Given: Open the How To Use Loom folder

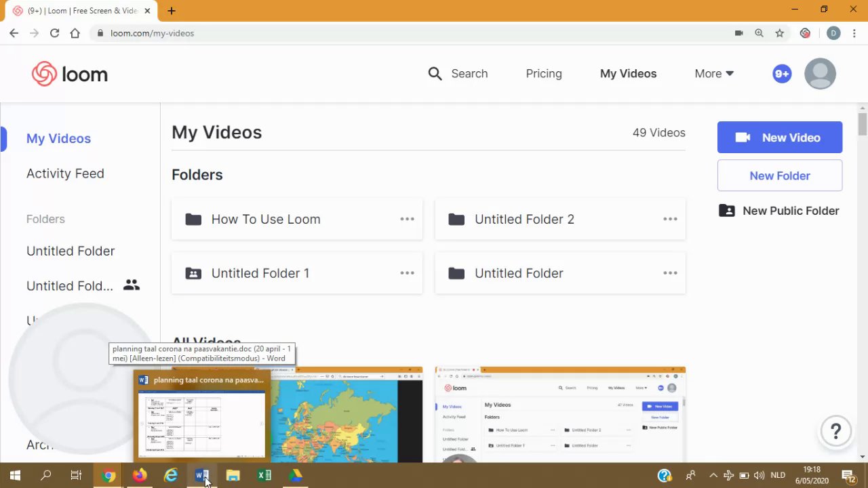Looking at the screenshot, I should click(297, 219).
